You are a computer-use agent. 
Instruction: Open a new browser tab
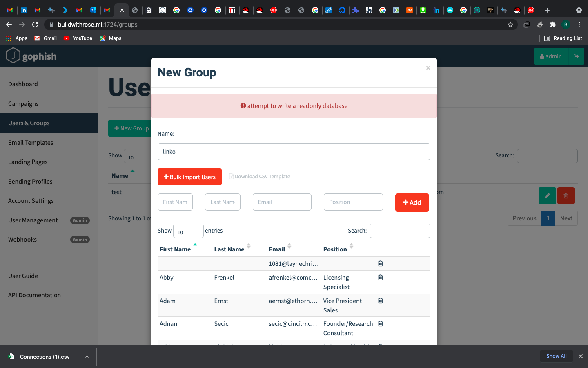click(547, 10)
